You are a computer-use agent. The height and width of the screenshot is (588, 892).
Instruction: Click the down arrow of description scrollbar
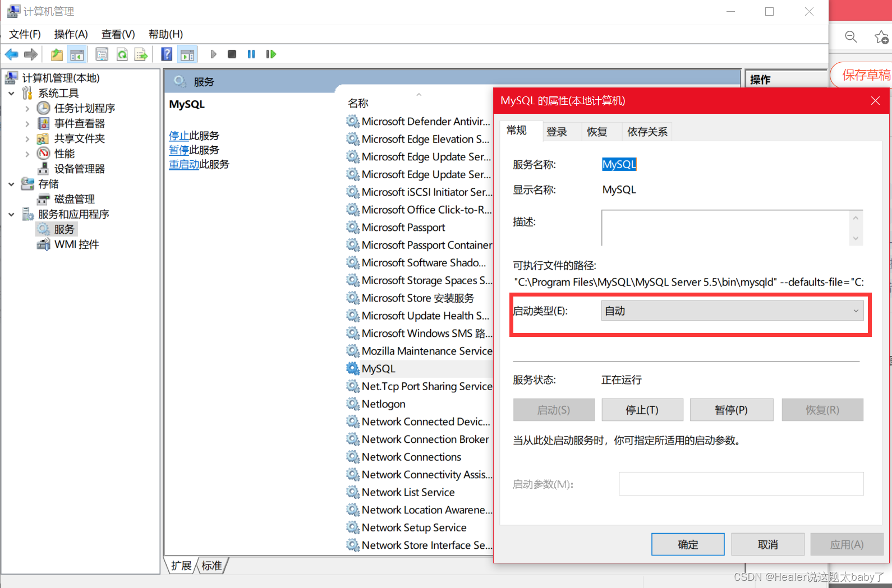click(x=856, y=238)
